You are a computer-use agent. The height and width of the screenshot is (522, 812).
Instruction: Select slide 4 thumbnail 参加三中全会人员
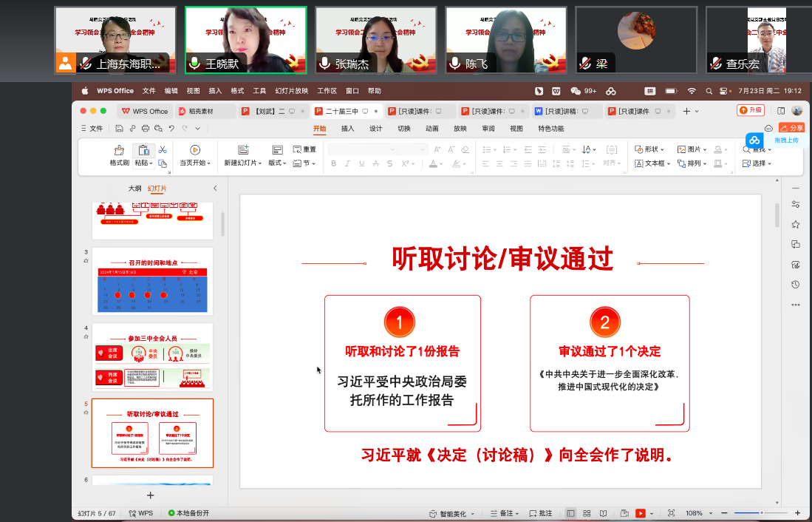click(x=152, y=357)
